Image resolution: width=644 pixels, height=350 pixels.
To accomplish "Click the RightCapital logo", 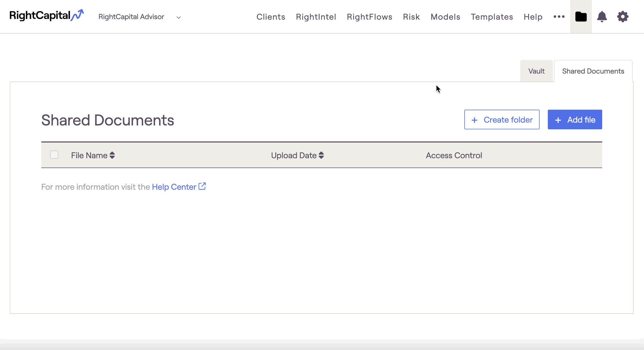I will [46, 15].
